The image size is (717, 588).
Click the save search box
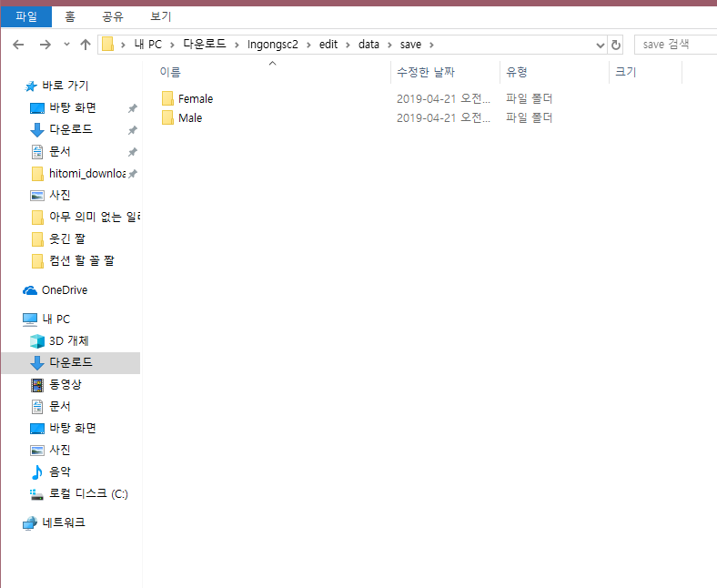pyautogui.click(x=672, y=45)
